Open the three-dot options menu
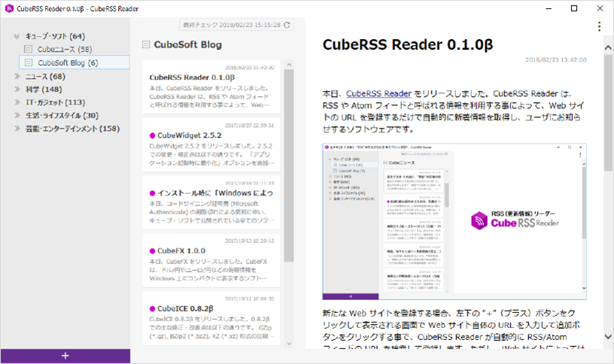Image resolution: width=614 pixels, height=364 pixels. click(x=599, y=26)
